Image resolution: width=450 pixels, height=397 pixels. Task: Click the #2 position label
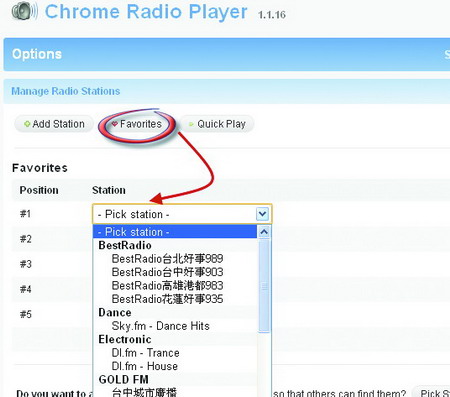coord(25,239)
